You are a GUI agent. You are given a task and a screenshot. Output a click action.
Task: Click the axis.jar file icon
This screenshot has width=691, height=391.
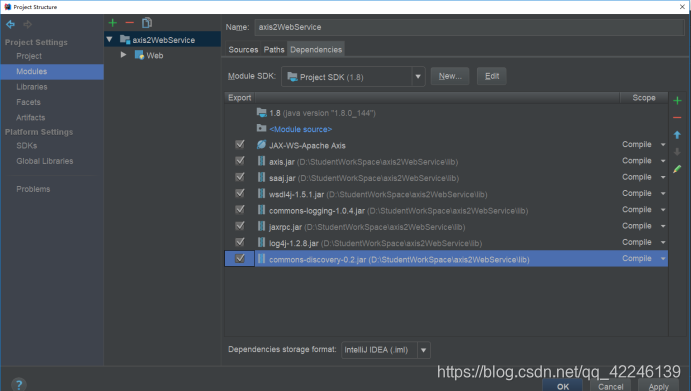[262, 161]
